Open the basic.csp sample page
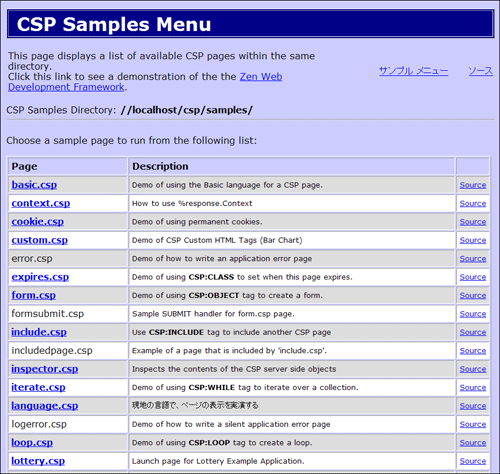The width and height of the screenshot is (500, 474). (x=34, y=185)
